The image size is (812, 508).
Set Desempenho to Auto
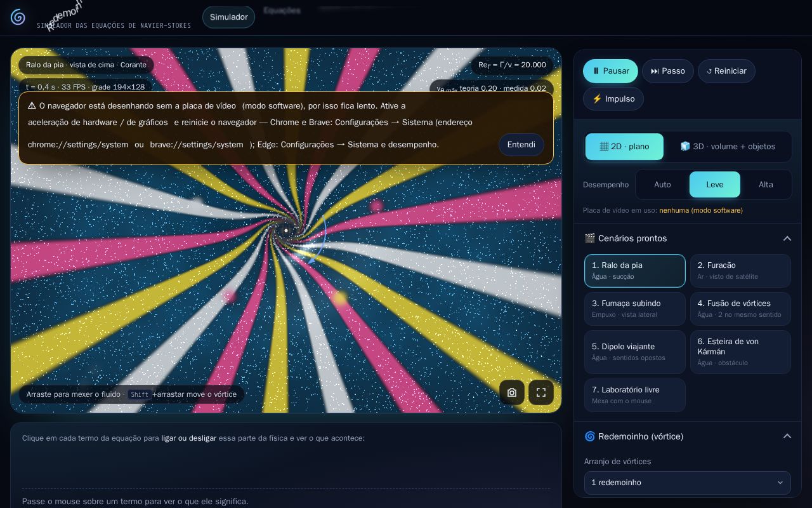[x=662, y=185]
